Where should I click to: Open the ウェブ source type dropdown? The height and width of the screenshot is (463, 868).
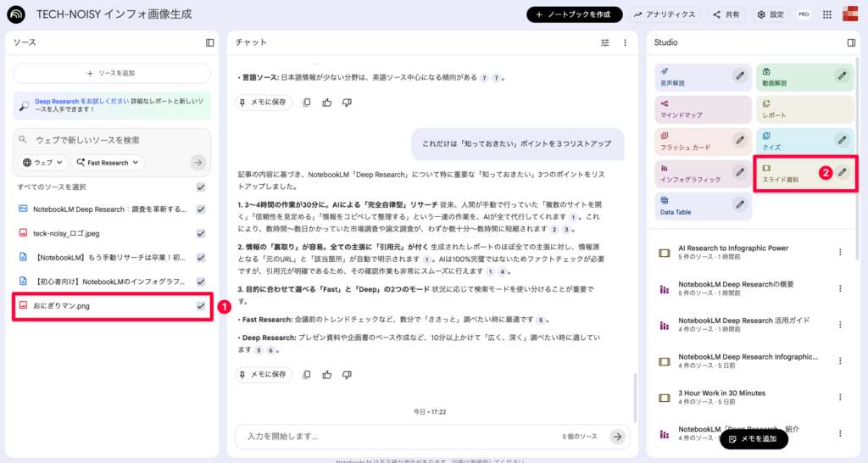click(43, 162)
